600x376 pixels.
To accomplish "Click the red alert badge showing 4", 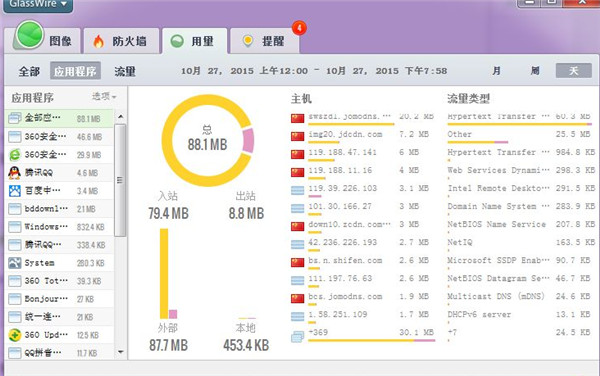I will 299,28.
